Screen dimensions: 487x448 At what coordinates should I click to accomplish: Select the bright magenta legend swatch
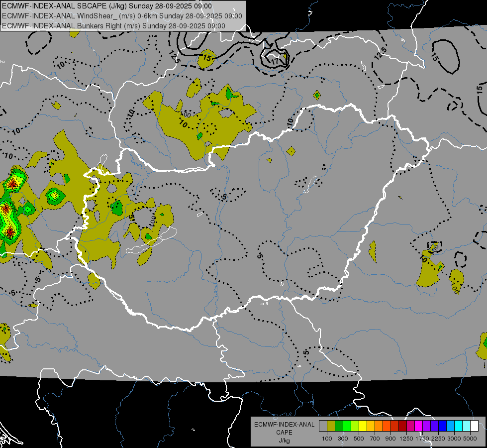coord(418,426)
